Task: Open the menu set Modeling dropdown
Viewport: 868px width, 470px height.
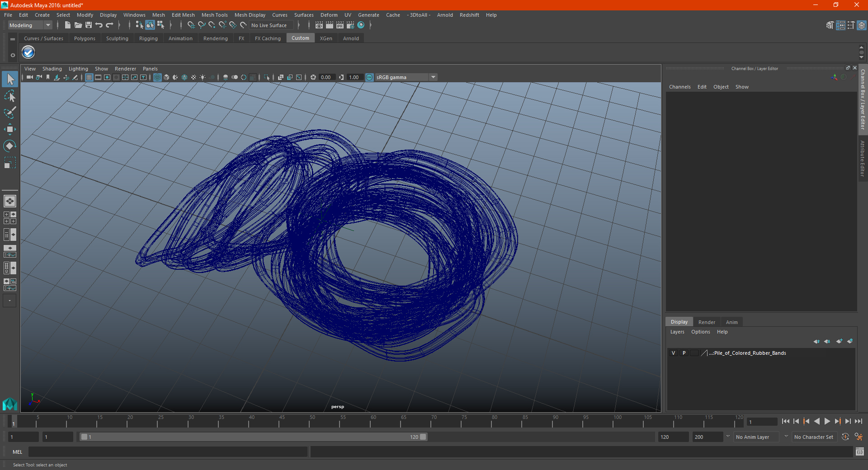Action: (30, 25)
